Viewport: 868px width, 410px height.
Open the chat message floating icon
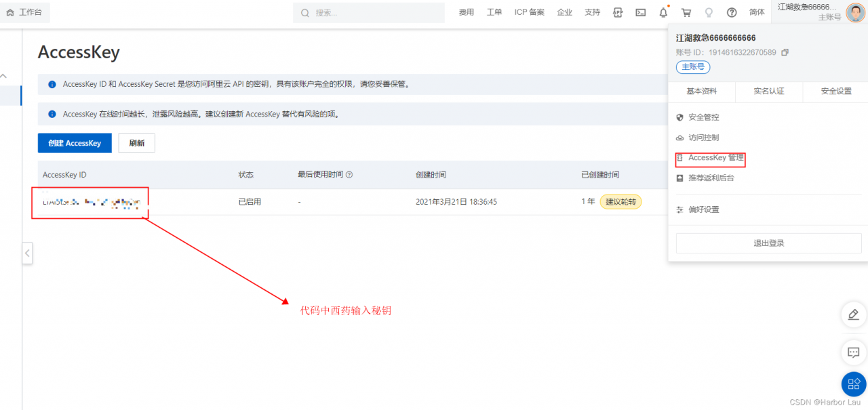(x=854, y=352)
